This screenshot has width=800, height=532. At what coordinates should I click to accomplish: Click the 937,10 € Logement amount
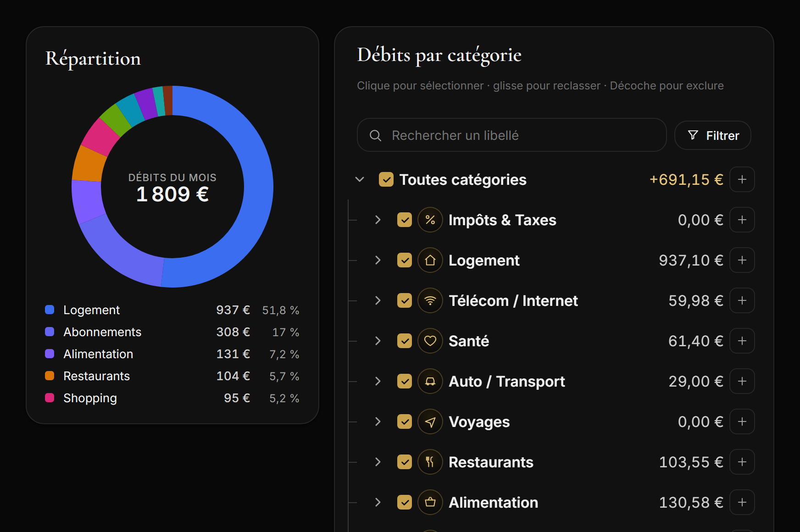tap(691, 260)
